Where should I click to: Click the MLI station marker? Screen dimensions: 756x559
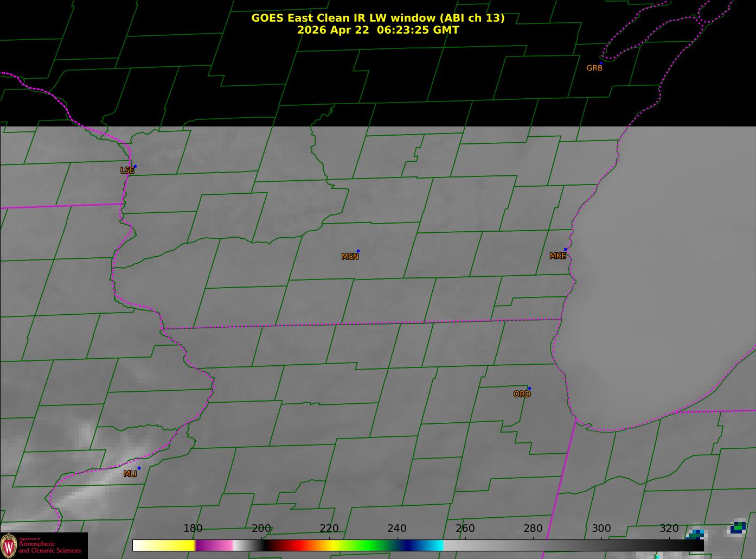[x=139, y=468]
